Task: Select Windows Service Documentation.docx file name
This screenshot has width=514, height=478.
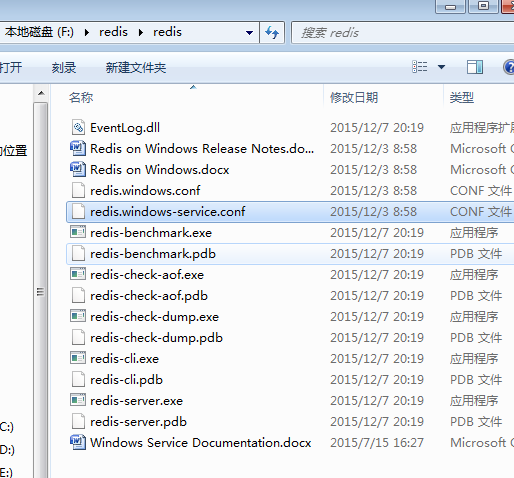Action: click(201, 443)
